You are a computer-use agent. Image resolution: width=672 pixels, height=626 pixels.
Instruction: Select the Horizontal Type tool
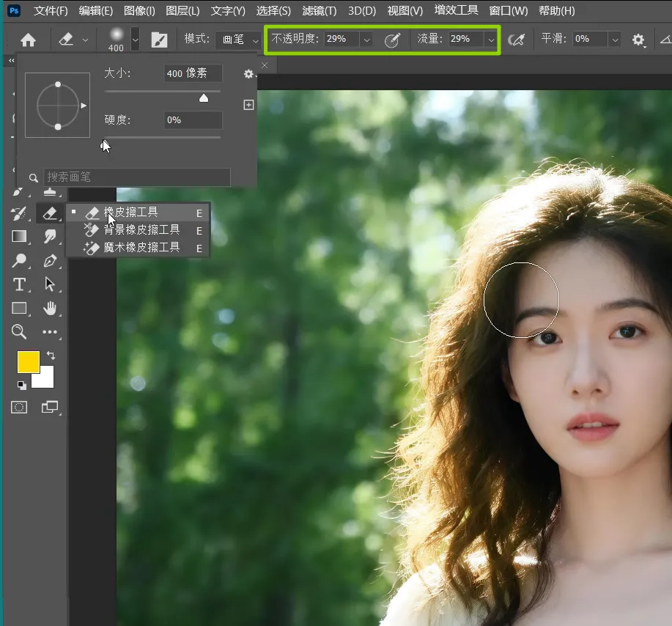[19, 284]
